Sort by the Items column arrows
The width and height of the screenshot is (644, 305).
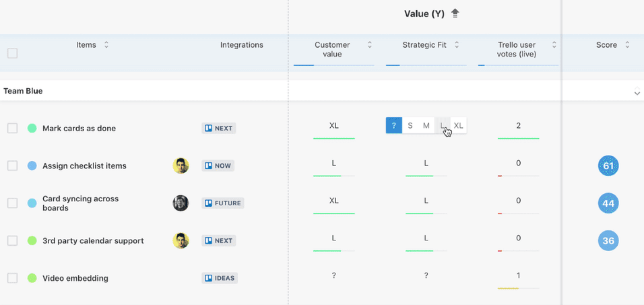106,45
